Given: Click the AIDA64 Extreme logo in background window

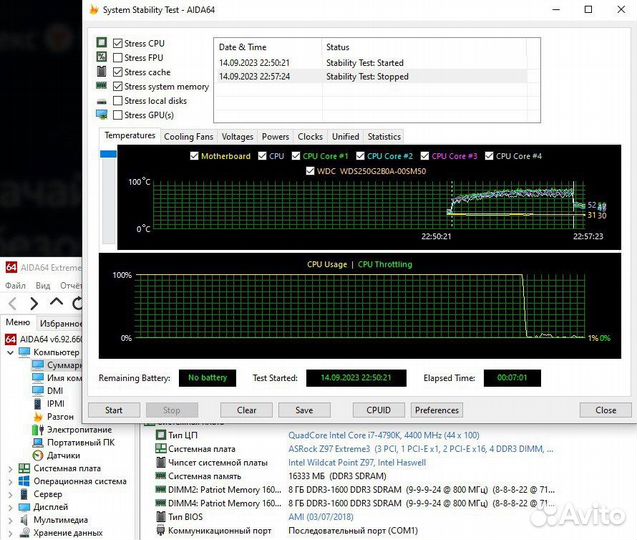Looking at the screenshot, I should [x=11, y=267].
